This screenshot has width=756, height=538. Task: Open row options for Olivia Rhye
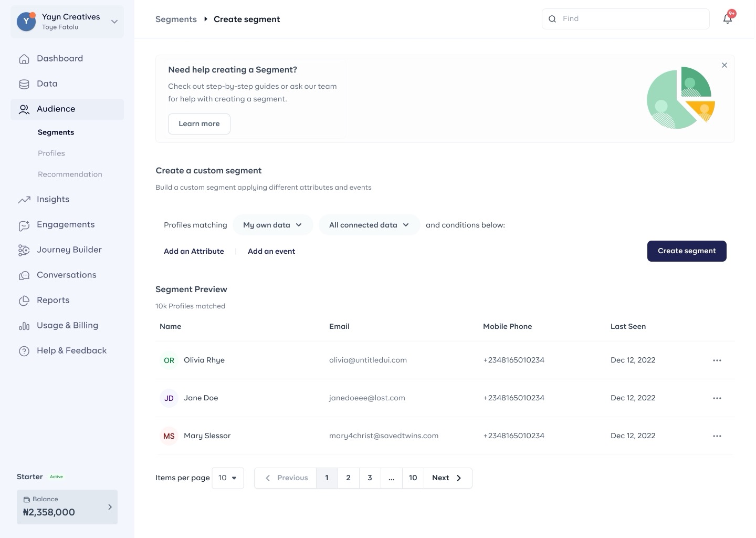tap(717, 360)
